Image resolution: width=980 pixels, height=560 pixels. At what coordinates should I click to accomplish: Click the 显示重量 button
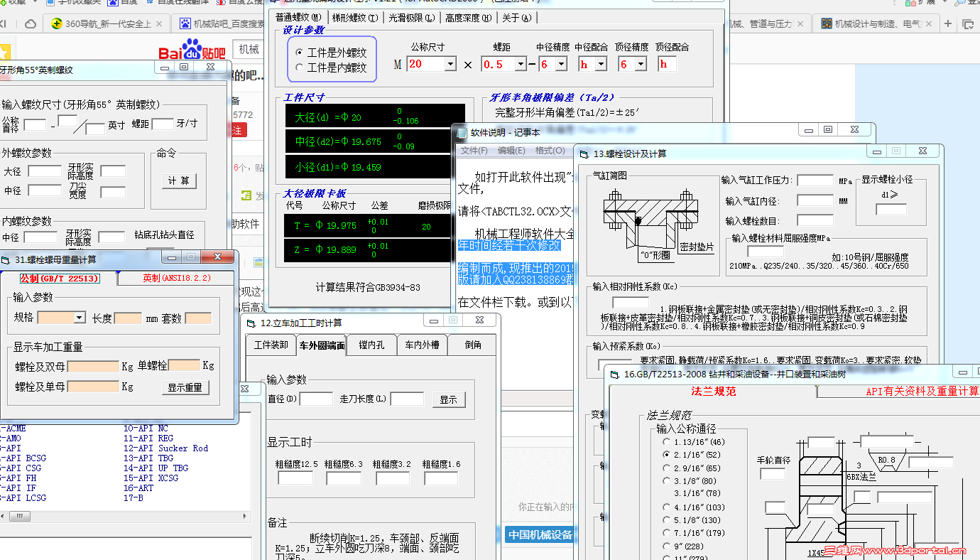pos(185,387)
